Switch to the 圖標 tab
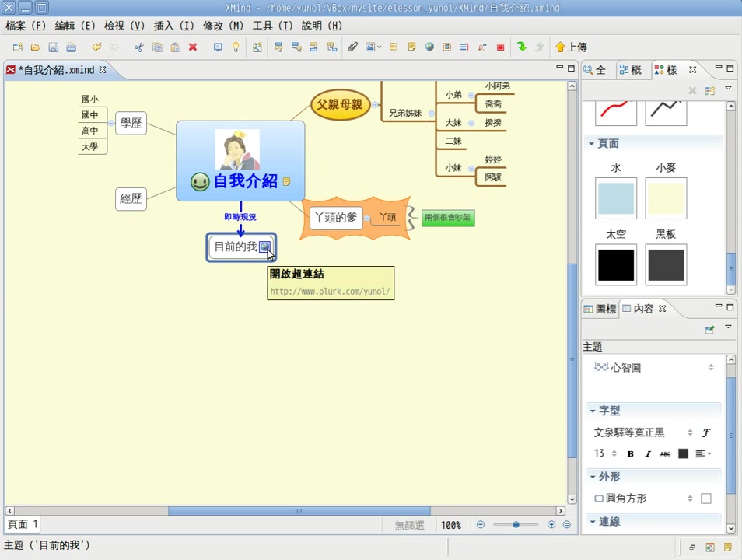Screen dimensions: 742x560 [x=600, y=308]
